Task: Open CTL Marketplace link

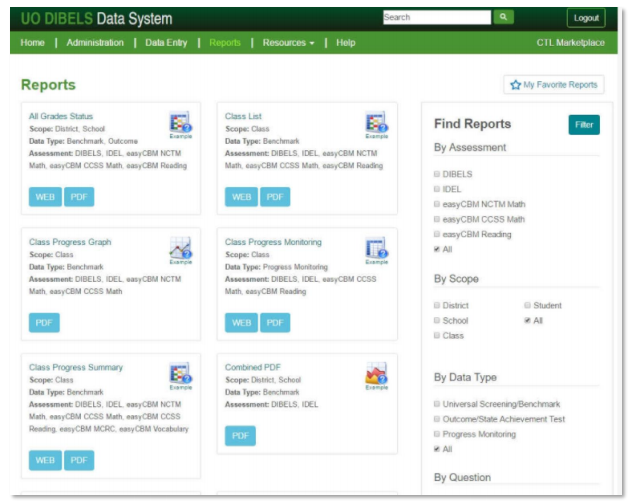Action: [x=571, y=42]
